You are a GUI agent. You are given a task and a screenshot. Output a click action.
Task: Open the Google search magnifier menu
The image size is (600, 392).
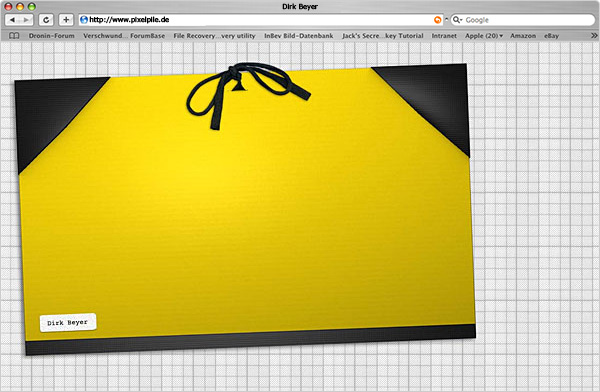(458, 20)
